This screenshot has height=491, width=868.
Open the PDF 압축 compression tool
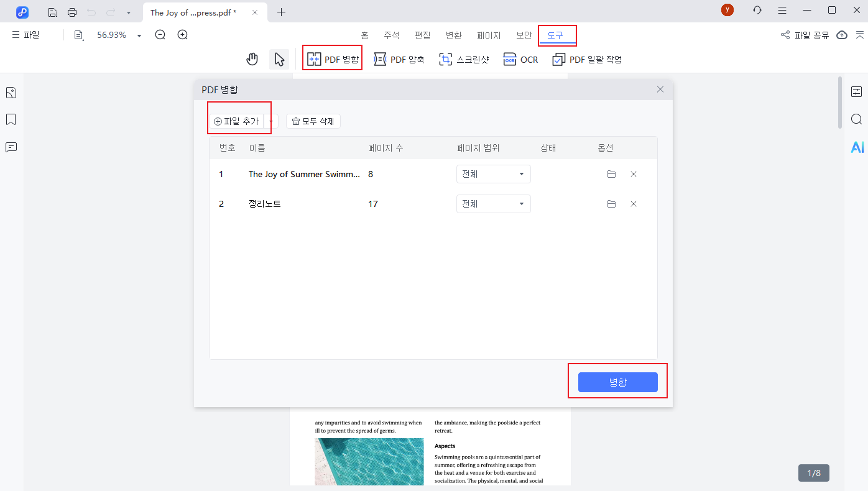pos(399,59)
